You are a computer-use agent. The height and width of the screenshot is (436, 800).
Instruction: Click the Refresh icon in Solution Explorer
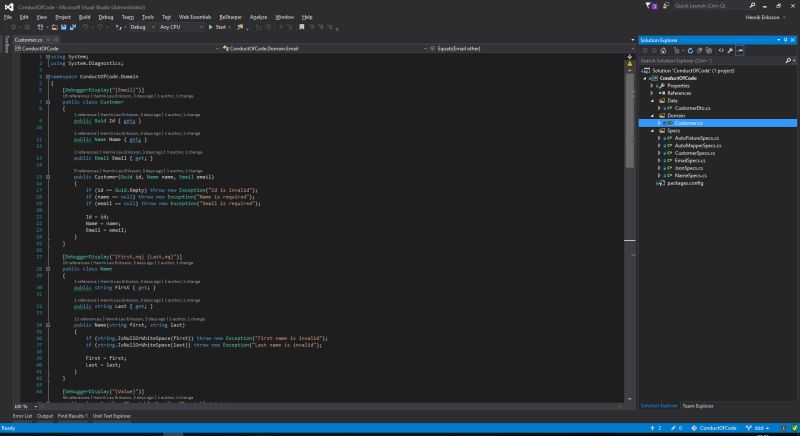[690, 50]
